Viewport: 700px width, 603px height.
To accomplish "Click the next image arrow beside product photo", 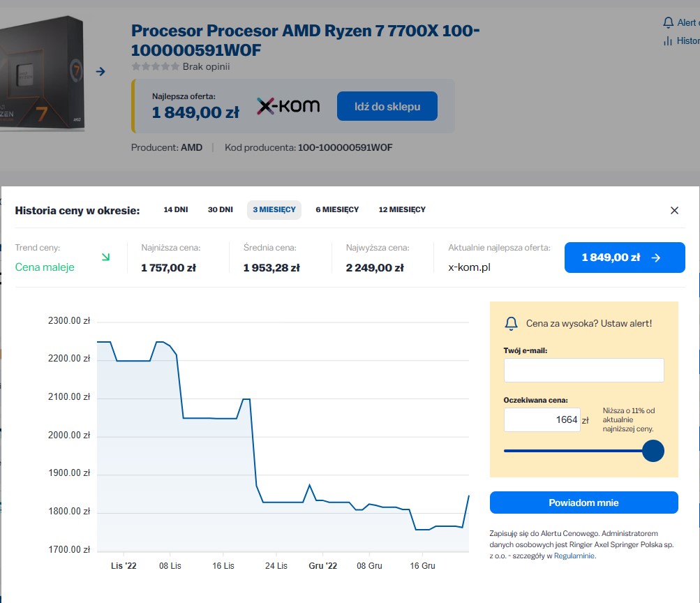I will (100, 71).
